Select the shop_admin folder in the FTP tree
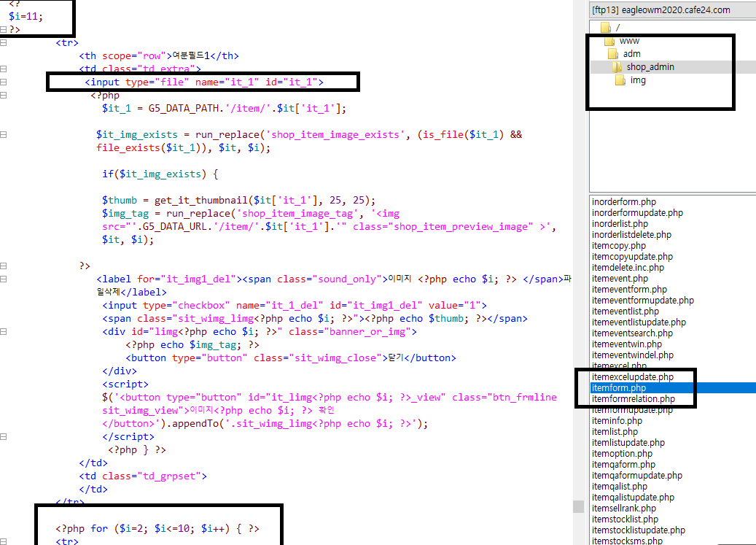 coord(650,67)
